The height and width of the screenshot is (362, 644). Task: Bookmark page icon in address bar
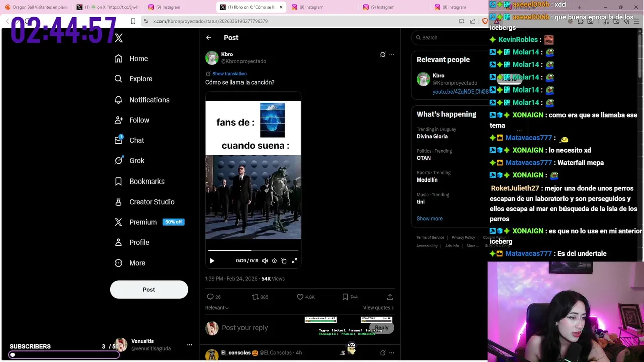click(x=133, y=21)
